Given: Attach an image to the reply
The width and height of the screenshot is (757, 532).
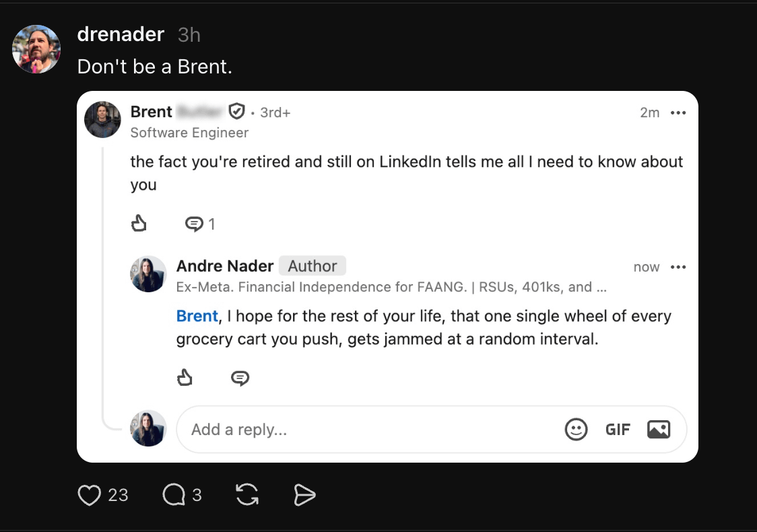Looking at the screenshot, I should point(659,429).
